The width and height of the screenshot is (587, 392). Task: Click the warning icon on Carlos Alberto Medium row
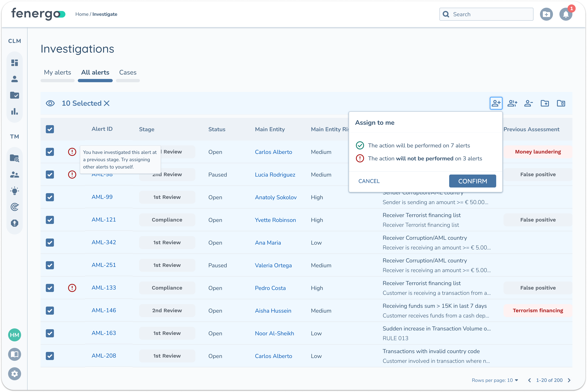tap(72, 152)
